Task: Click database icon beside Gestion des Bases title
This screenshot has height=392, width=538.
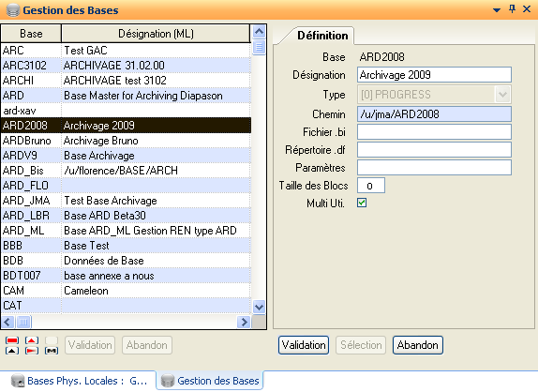Action: [x=13, y=10]
